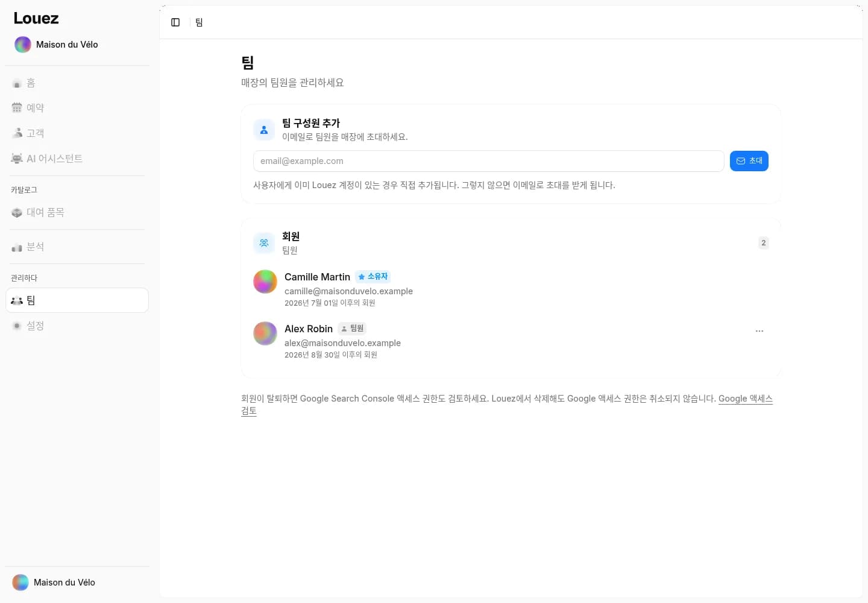Open the AI 어시스턴트 robot icon
This screenshot has height=603, width=868.
17,159
